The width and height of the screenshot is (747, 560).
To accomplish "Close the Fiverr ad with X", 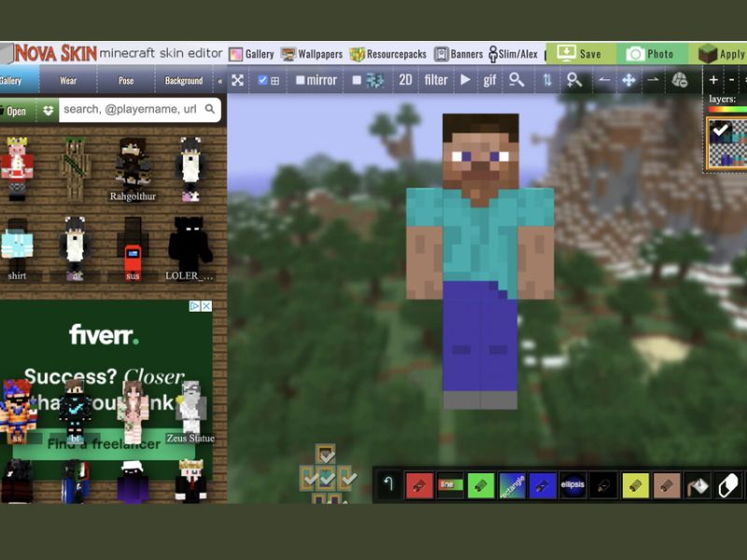I will [x=206, y=306].
